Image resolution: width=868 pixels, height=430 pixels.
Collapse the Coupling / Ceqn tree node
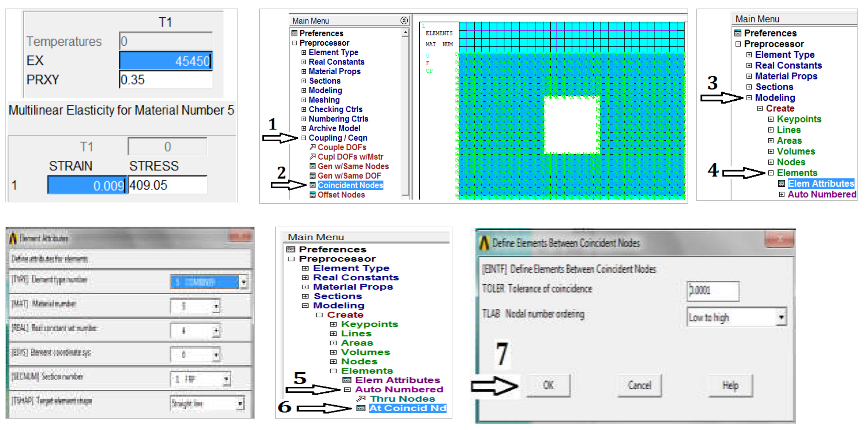(304, 138)
